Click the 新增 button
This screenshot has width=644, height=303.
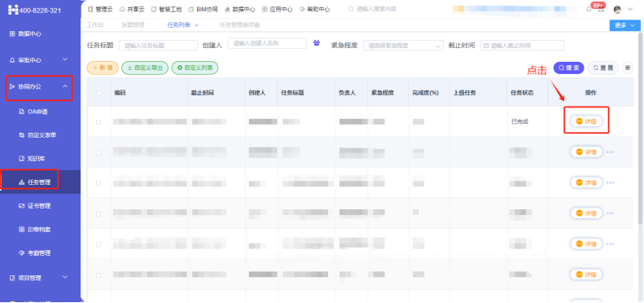(x=103, y=68)
